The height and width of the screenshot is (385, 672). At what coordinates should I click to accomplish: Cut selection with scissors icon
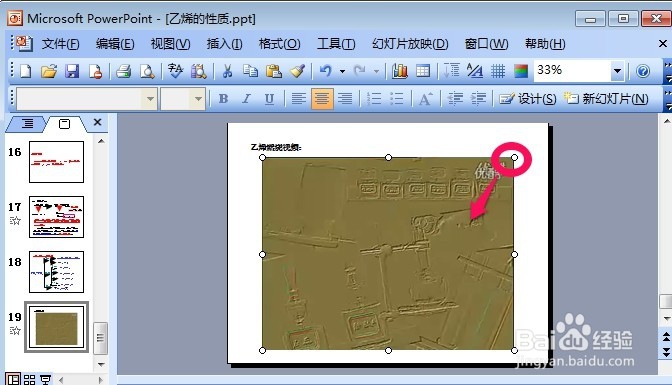(227, 71)
